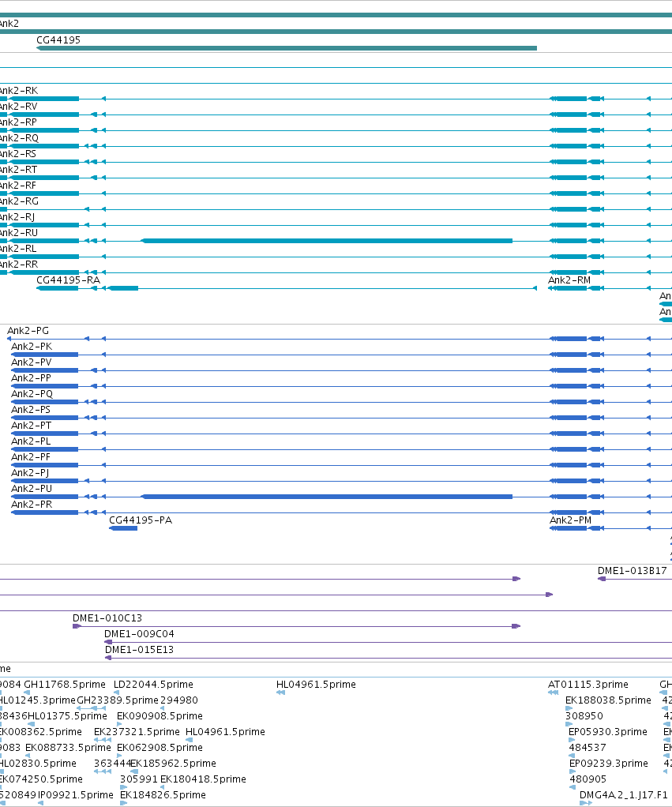The image size is (672, 807).
Task: Select the long CG44195 gene bar
Action: pyautogui.click(x=287, y=48)
